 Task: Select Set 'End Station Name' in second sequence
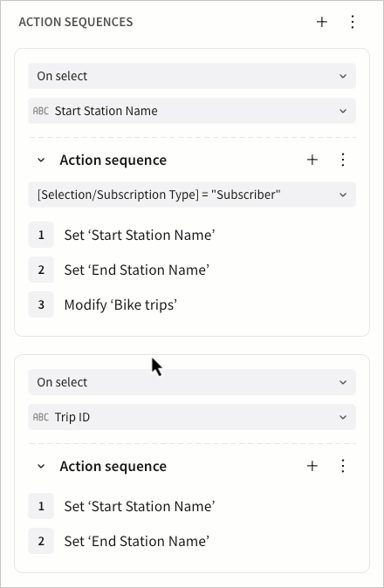136,541
